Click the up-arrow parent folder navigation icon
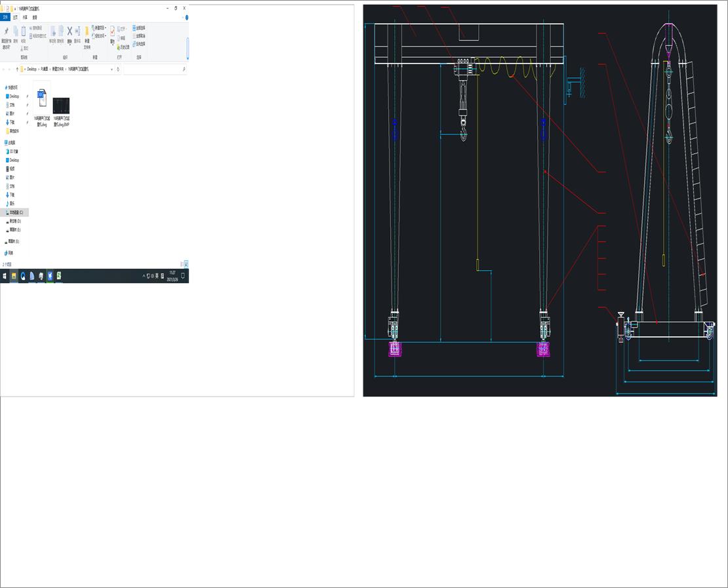The image size is (728, 588). [17, 69]
